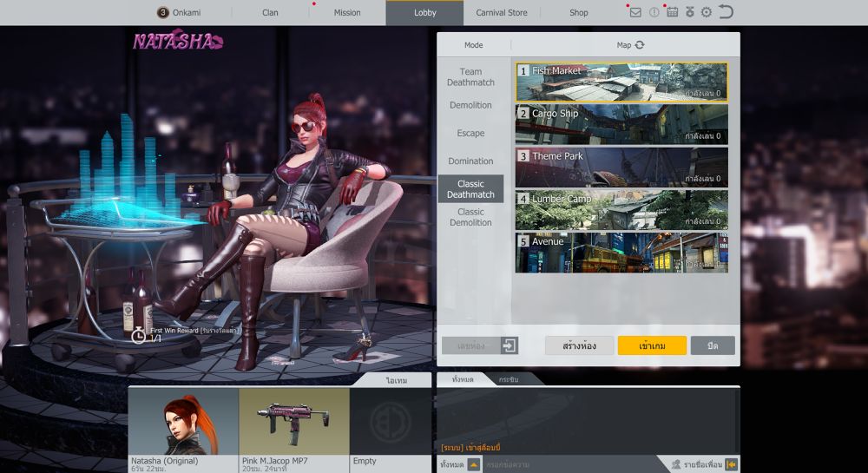868x473 pixels.
Task: Refresh the map list
Action: (640, 45)
